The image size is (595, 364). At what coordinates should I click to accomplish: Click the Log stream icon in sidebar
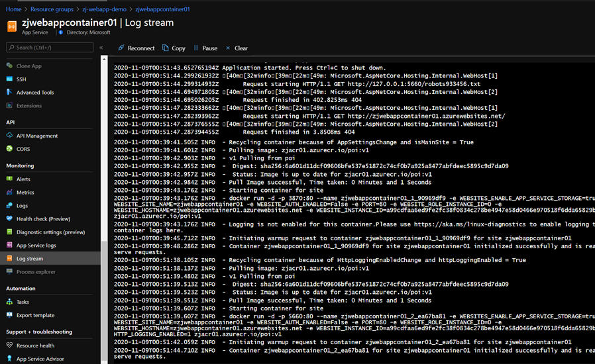pos(9,258)
